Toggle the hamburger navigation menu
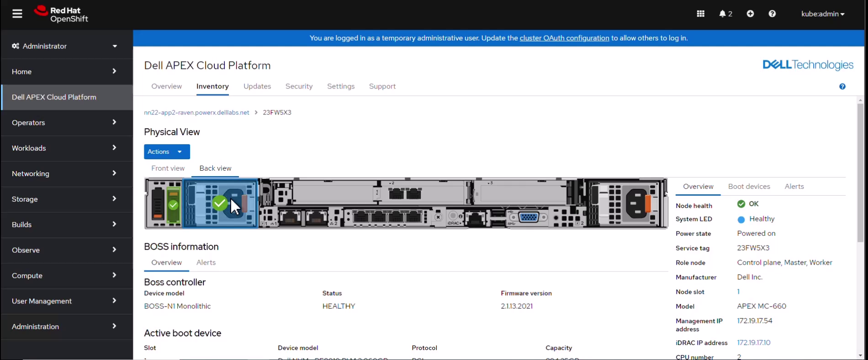 (x=17, y=14)
